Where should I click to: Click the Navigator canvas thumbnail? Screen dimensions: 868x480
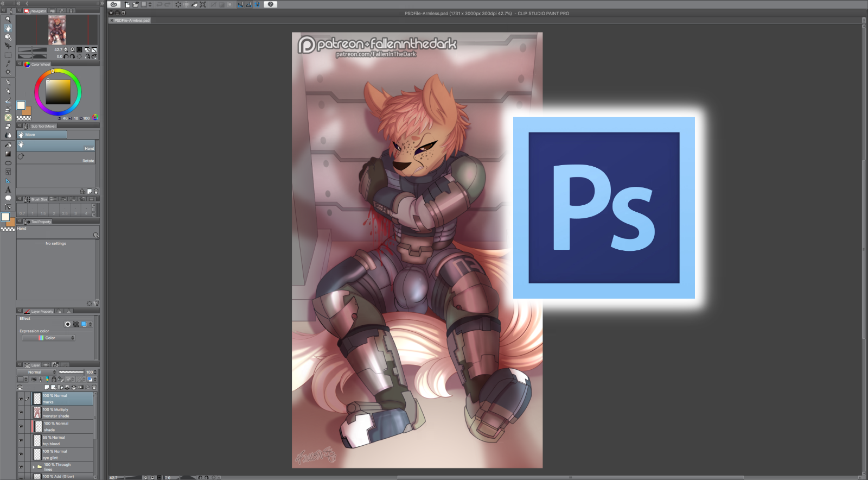[x=57, y=30]
